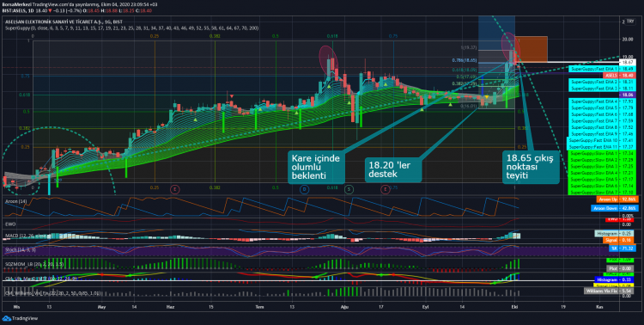Click the BIST:ASELS, 1D header symbol
This screenshot has height=325, width=644.
point(19,9)
